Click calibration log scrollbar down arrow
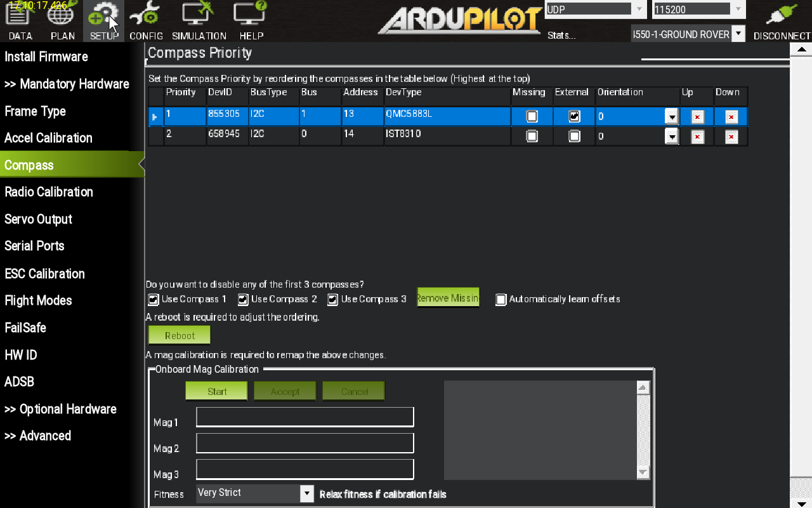The width and height of the screenshot is (812, 508). click(643, 472)
